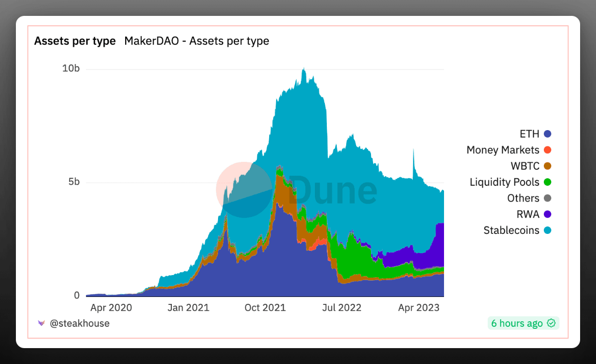Click the Jul 2022 x-axis label

click(343, 308)
